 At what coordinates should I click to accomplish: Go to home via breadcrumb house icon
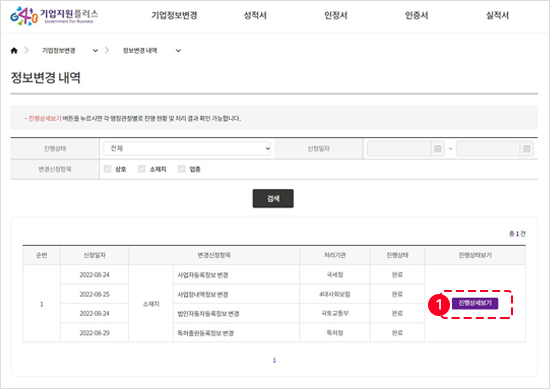pos(14,51)
